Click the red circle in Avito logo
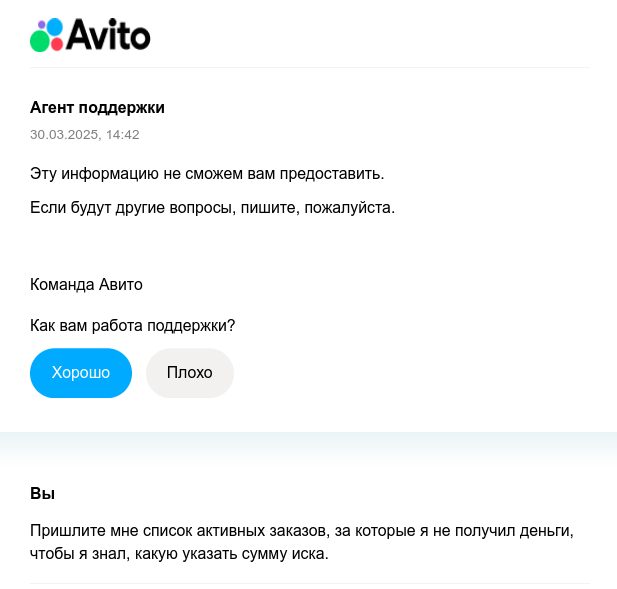The width and height of the screenshot is (617, 589). [56, 43]
